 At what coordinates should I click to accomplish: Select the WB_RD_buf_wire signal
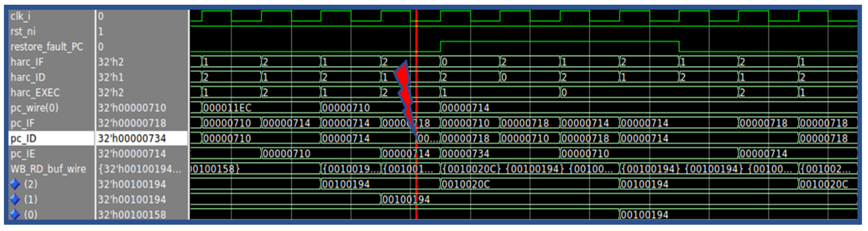coord(48,169)
